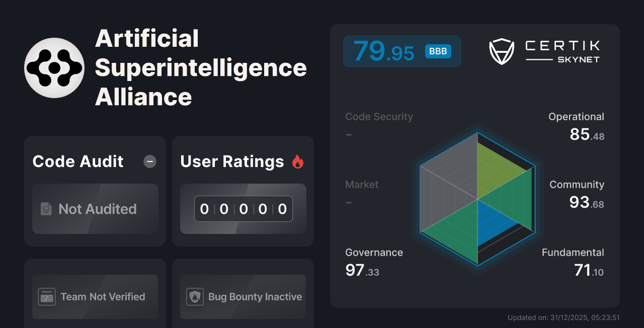This screenshot has height=328, width=644.
Task: Select the ID-card icon next to Team Not Verified
Action: coord(47,297)
